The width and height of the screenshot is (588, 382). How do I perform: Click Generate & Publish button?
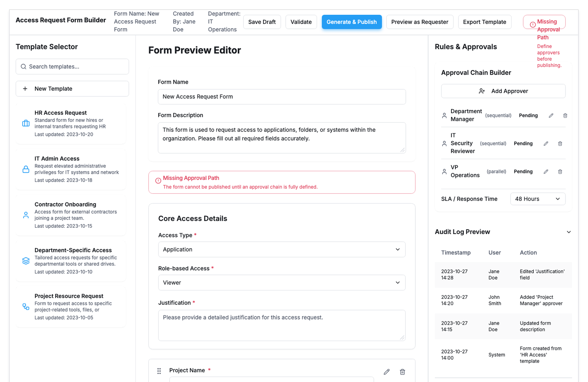[351, 22]
